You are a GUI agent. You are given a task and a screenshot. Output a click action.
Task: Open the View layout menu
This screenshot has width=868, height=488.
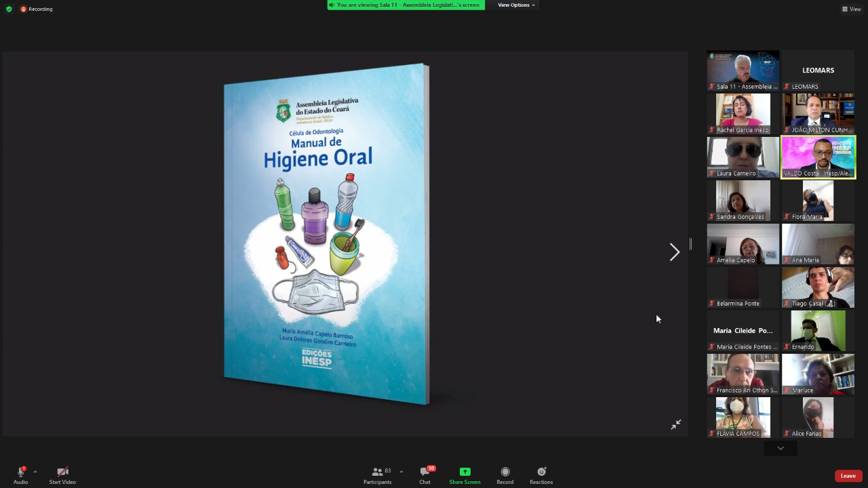(851, 9)
